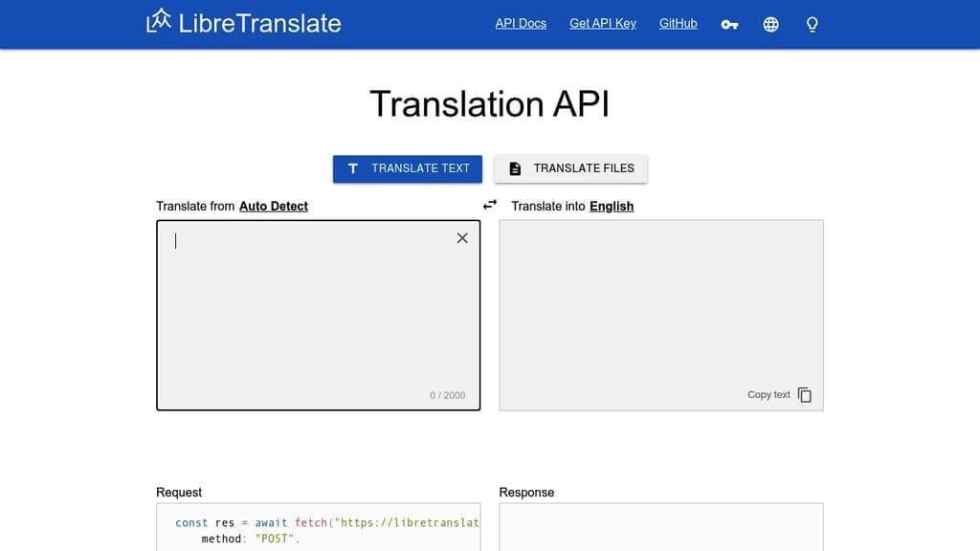The width and height of the screenshot is (980, 551).
Task: Select the Translate Text tab
Action: click(x=407, y=168)
